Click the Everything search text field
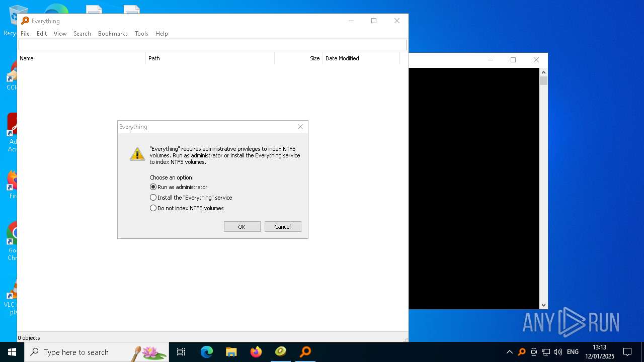 pyautogui.click(x=213, y=45)
